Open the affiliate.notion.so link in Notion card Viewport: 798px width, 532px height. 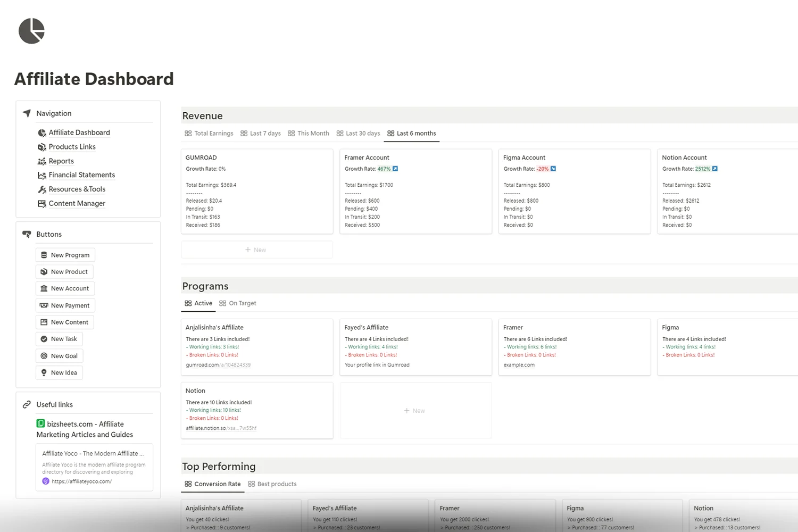pos(221,428)
